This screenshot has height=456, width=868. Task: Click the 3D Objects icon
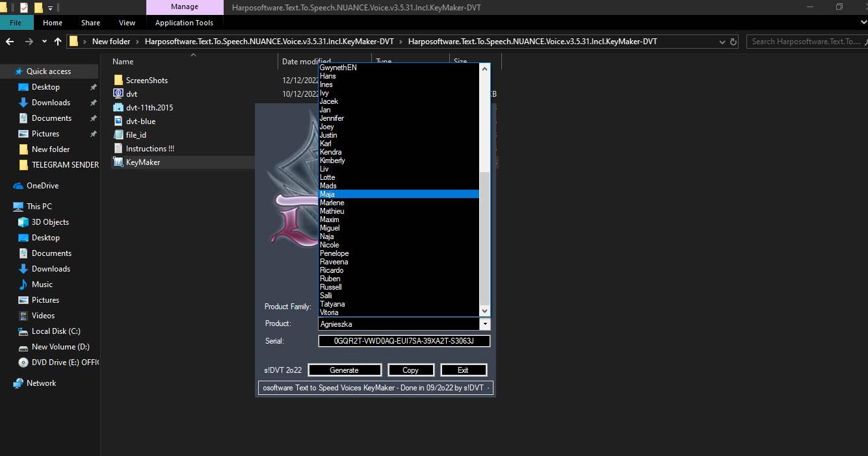(23, 222)
